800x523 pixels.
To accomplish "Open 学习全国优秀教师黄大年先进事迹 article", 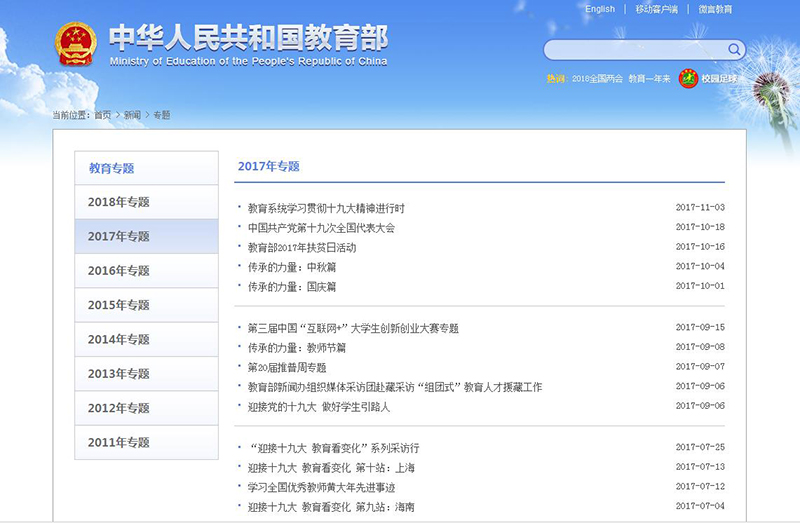I will (321, 487).
